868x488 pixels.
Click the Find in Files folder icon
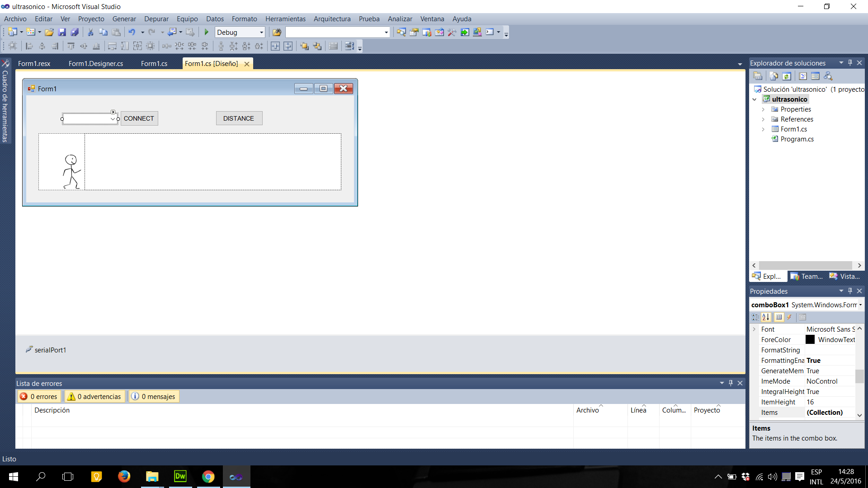(277, 32)
